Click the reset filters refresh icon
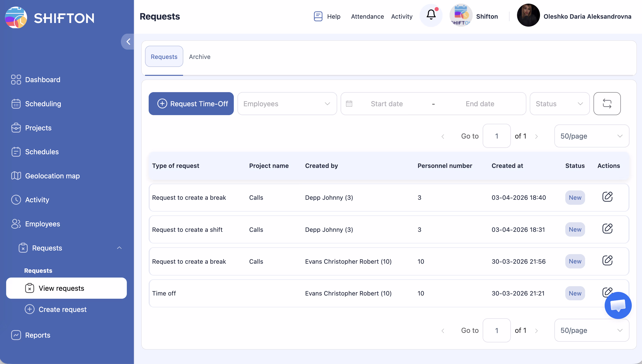642x364 pixels. click(607, 104)
